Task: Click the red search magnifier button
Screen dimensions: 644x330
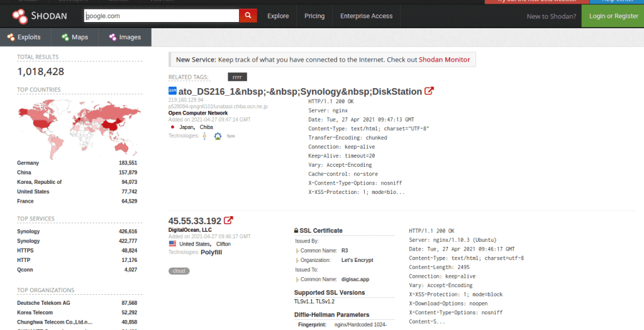Action: coord(248,16)
